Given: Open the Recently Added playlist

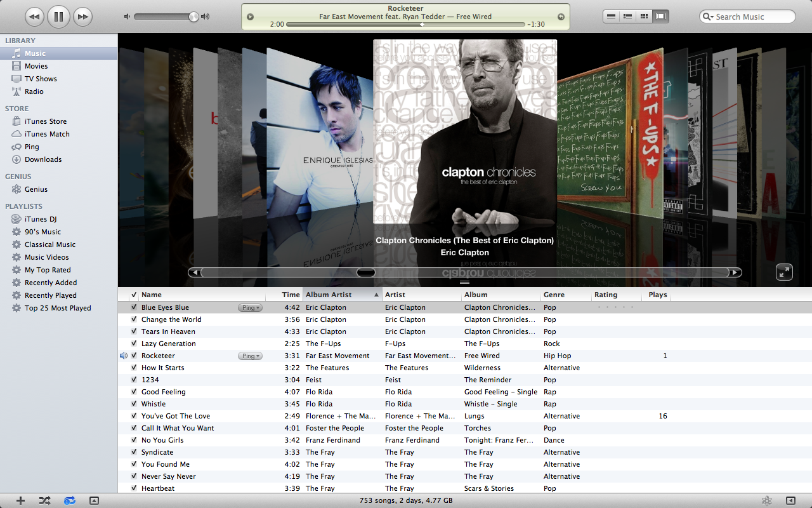Looking at the screenshot, I should (x=58, y=283).
